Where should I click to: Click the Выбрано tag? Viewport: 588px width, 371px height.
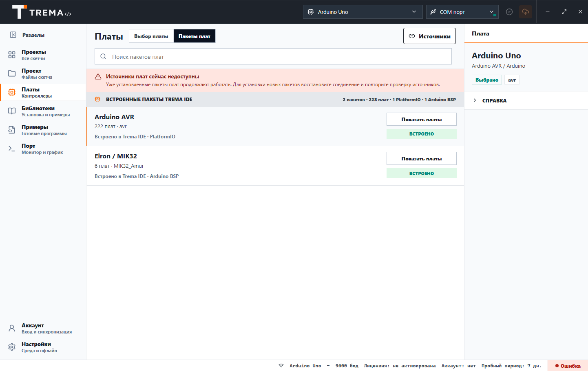pyautogui.click(x=487, y=80)
